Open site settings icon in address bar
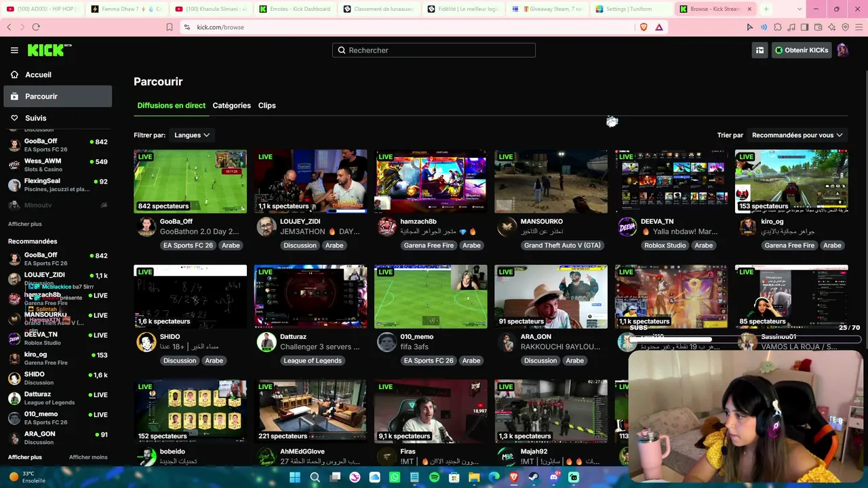This screenshot has width=868, height=488. pyautogui.click(x=186, y=27)
